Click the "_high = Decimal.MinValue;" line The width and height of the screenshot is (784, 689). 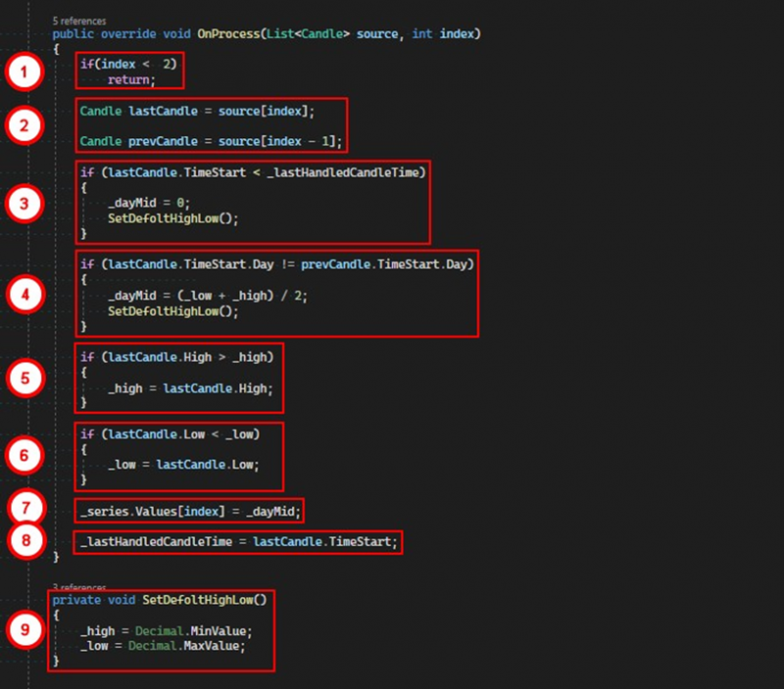(x=167, y=631)
